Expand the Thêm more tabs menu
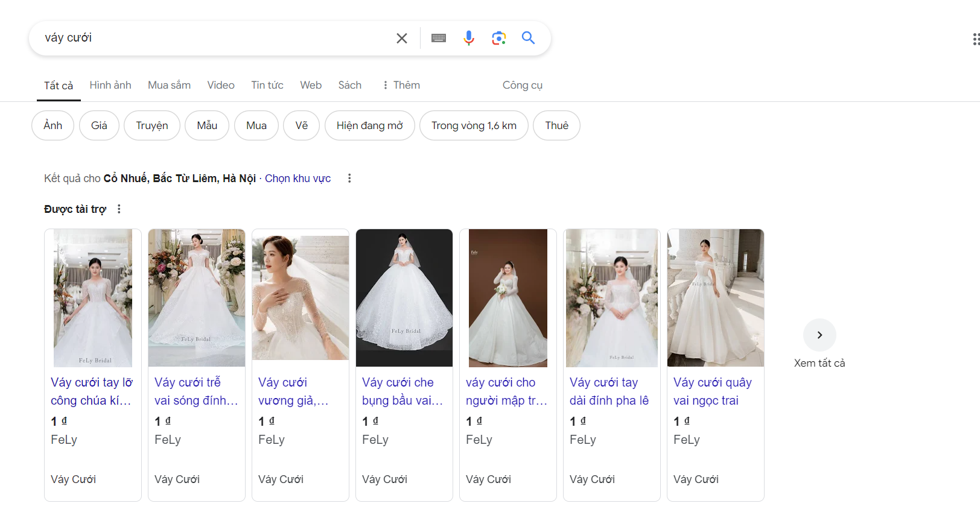Image resolution: width=980 pixels, height=512 pixels. (x=401, y=85)
